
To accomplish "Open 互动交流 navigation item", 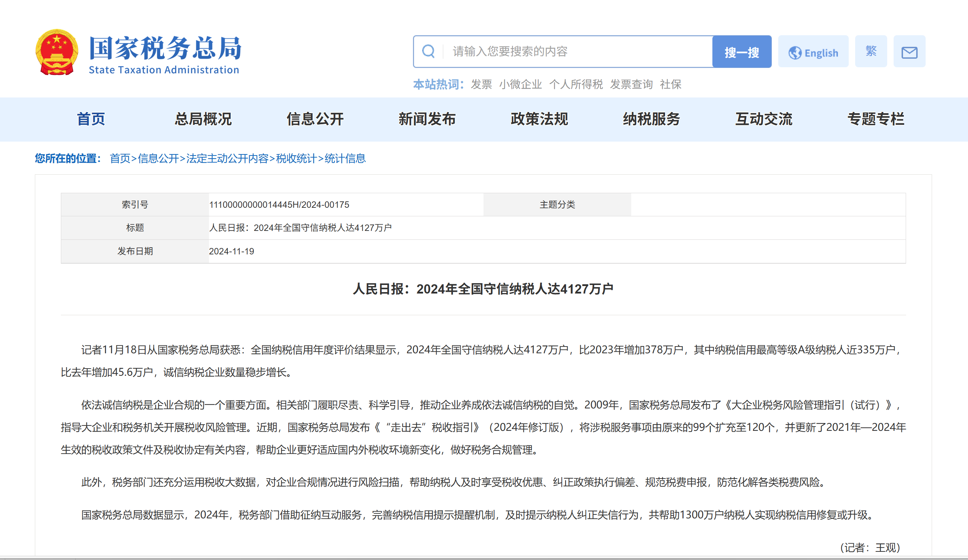I will tap(764, 119).
